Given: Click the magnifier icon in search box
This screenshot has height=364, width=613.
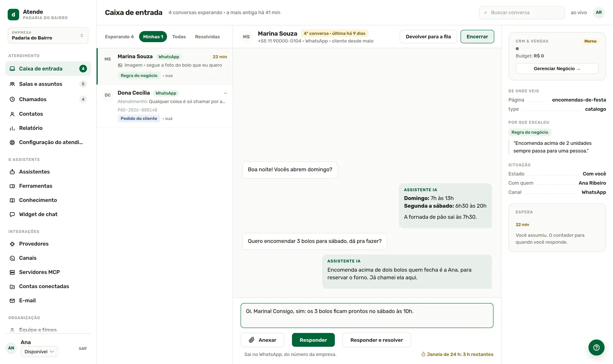Looking at the screenshot, I should click(x=486, y=13).
